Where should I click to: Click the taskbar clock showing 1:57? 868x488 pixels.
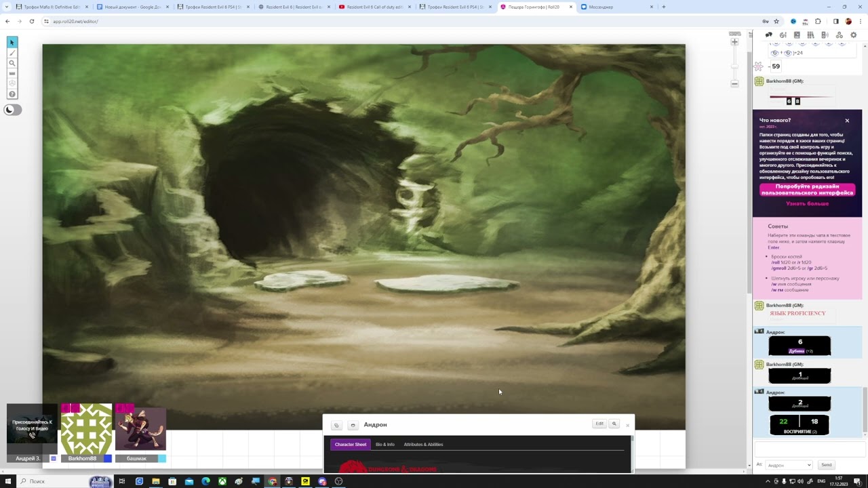838,481
